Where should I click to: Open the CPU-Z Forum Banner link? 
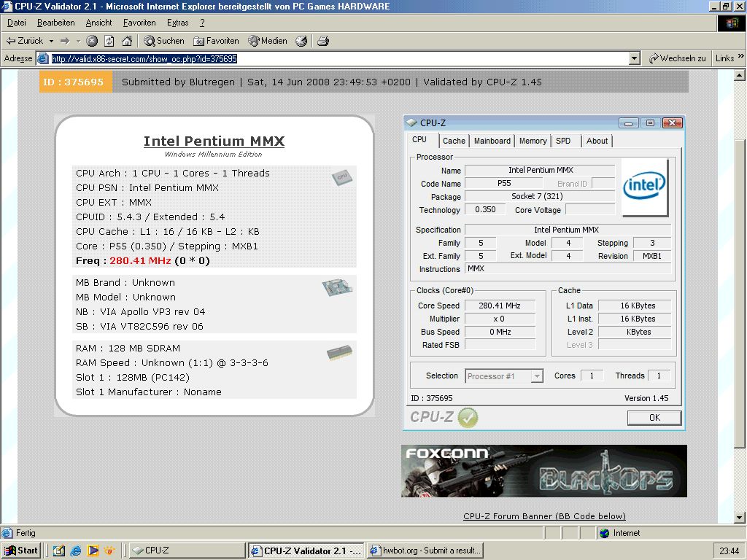[544, 516]
